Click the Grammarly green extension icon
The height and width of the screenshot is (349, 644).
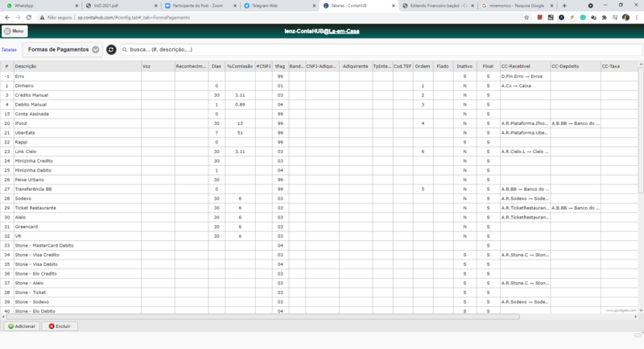click(x=583, y=18)
